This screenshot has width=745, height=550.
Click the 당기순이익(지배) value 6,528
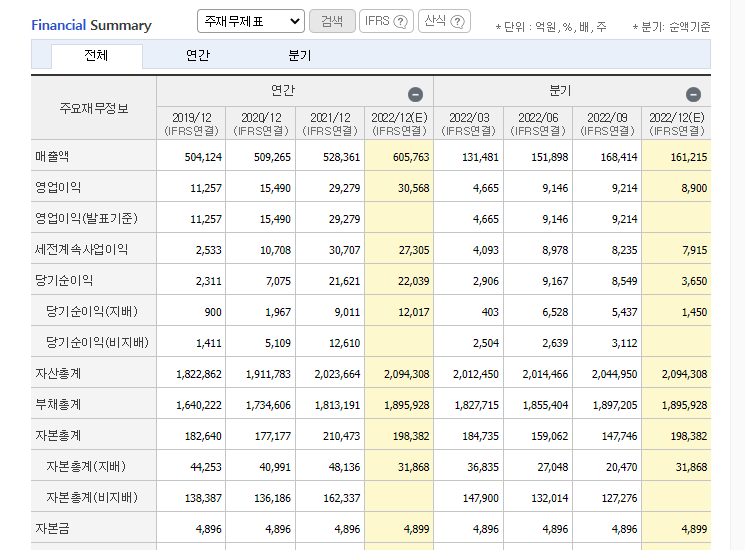(x=555, y=312)
